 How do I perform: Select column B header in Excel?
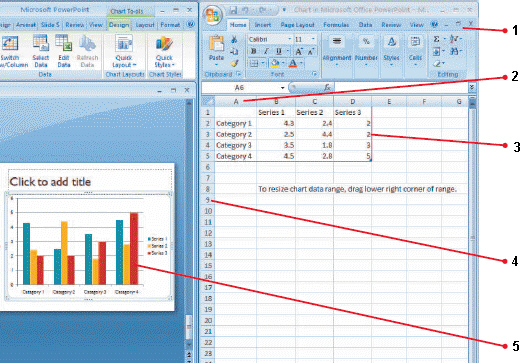tap(276, 101)
